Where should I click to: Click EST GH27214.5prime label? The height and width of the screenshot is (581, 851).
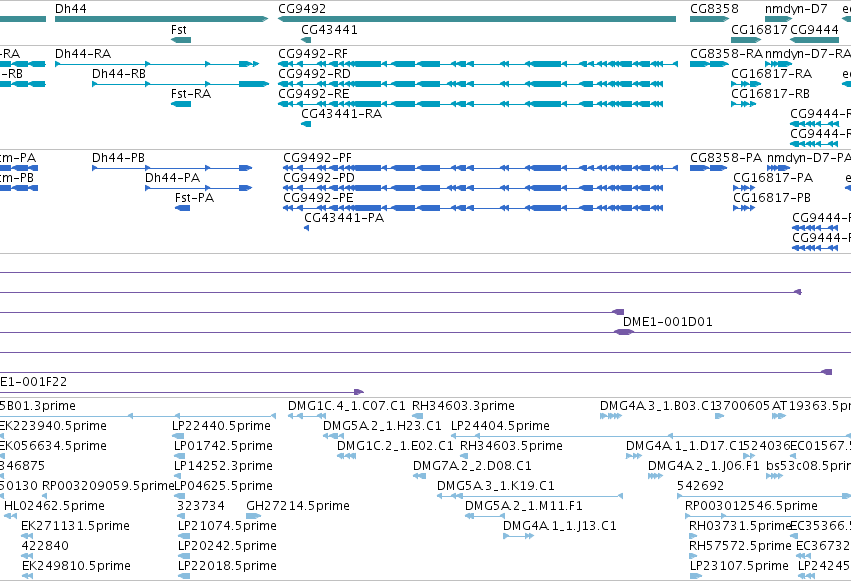(298, 506)
